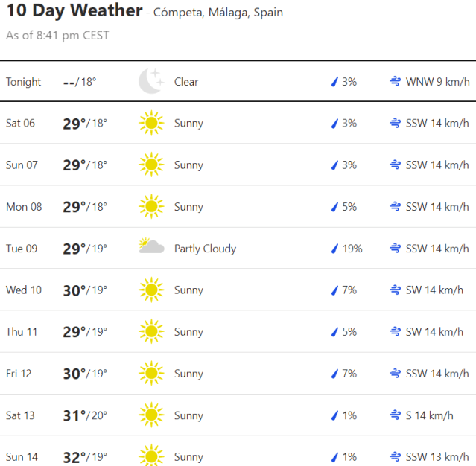The width and height of the screenshot is (476, 466).
Task: Click the partly cloudy icon for Tue 09
Action: pyautogui.click(x=151, y=247)
